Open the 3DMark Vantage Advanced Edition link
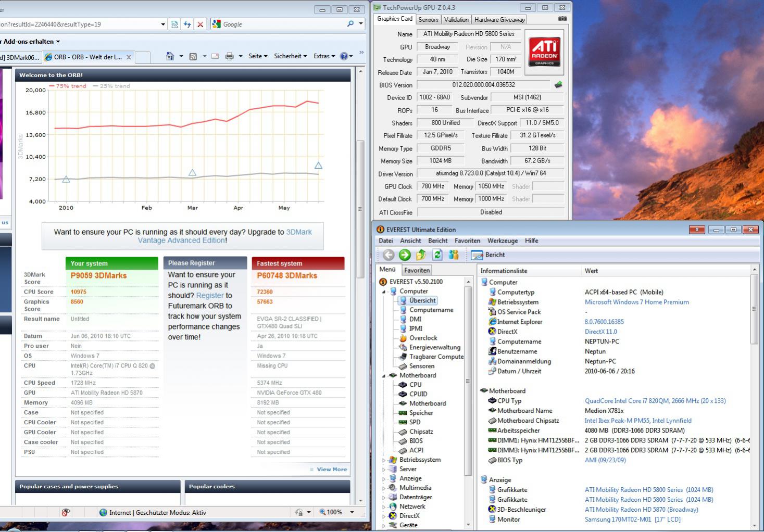This screenshot has width=764, height=532. click(x=224, y=236)
